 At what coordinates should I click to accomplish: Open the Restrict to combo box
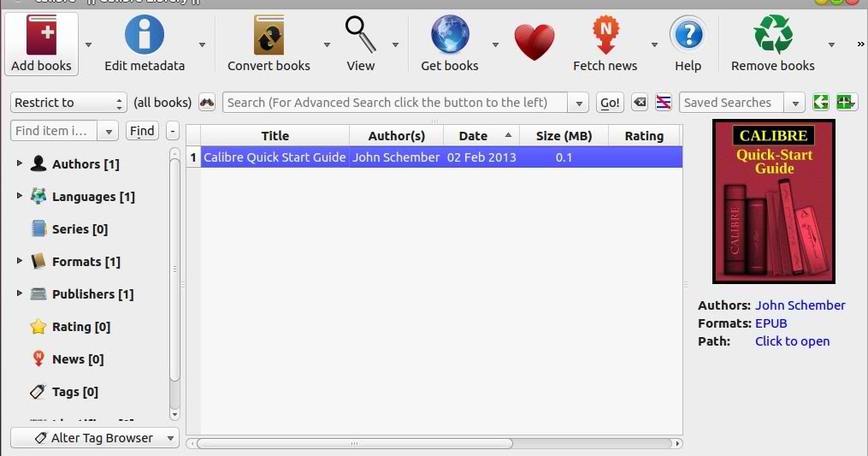tap(68, 103)
